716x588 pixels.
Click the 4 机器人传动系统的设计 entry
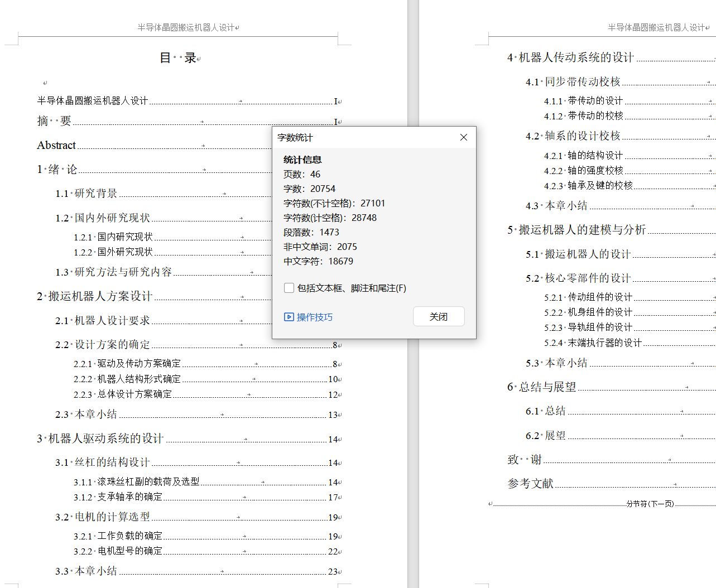pos(570,57)
